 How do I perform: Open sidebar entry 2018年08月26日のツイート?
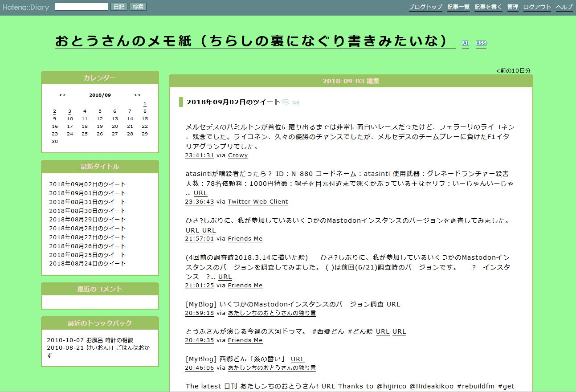pos(87,246)
